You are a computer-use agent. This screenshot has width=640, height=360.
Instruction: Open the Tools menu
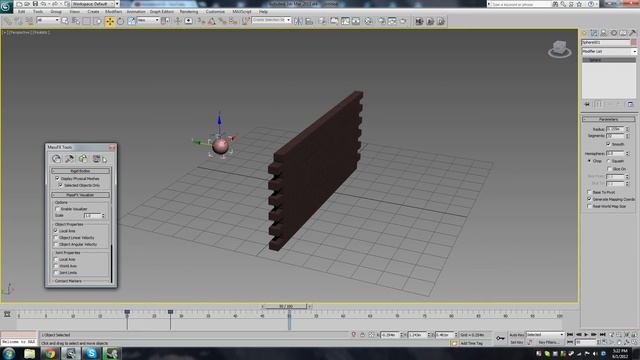(x=38, y=11)
